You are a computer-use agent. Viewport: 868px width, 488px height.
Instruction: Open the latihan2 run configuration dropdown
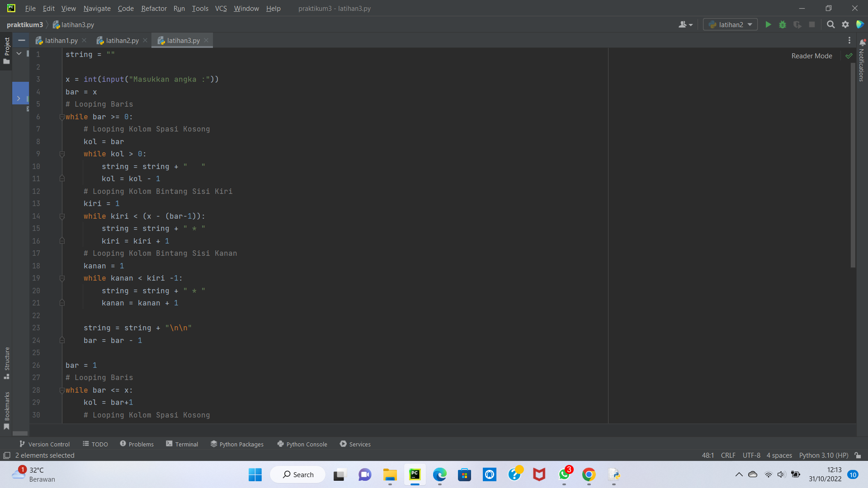(x=749, y=24)
